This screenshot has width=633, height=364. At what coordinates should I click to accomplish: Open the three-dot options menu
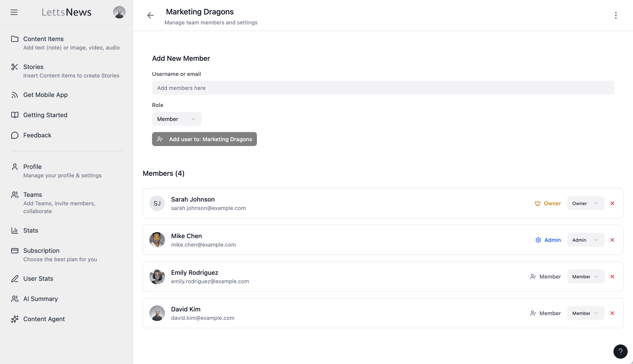point(616,16)
